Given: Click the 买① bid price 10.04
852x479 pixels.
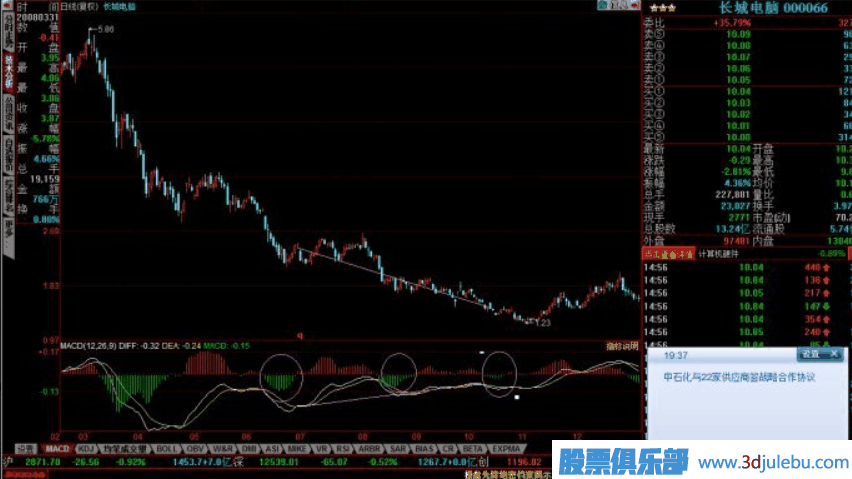Looking at the screenshot, I should [x=738, y=91].
